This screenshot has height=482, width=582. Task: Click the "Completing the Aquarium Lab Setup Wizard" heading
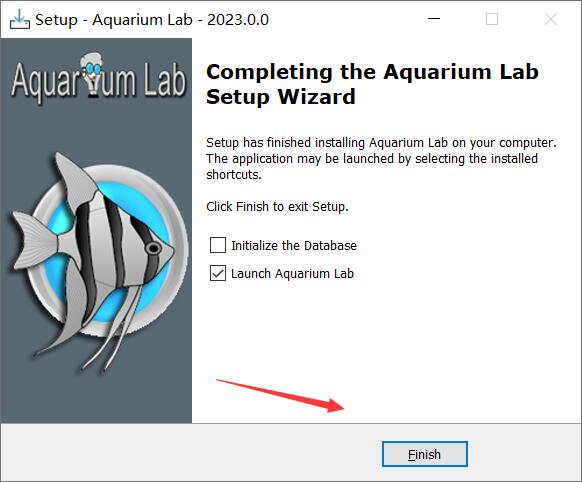372,84
